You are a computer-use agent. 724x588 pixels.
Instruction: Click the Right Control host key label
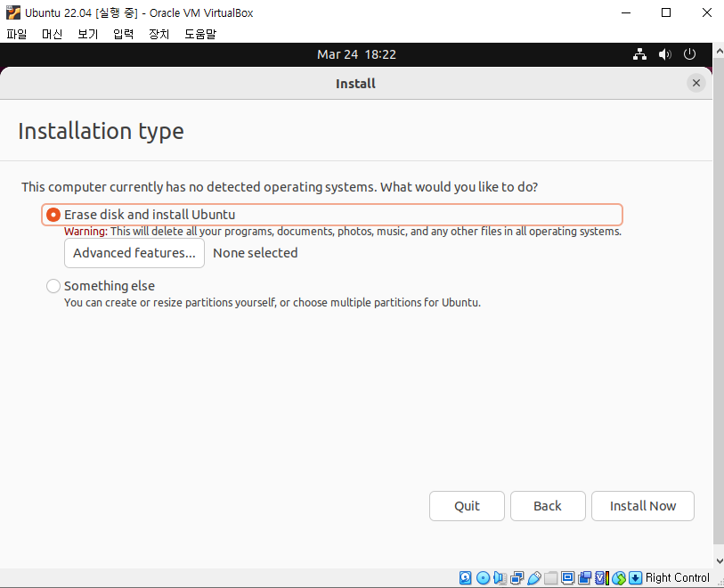[678, 577]
